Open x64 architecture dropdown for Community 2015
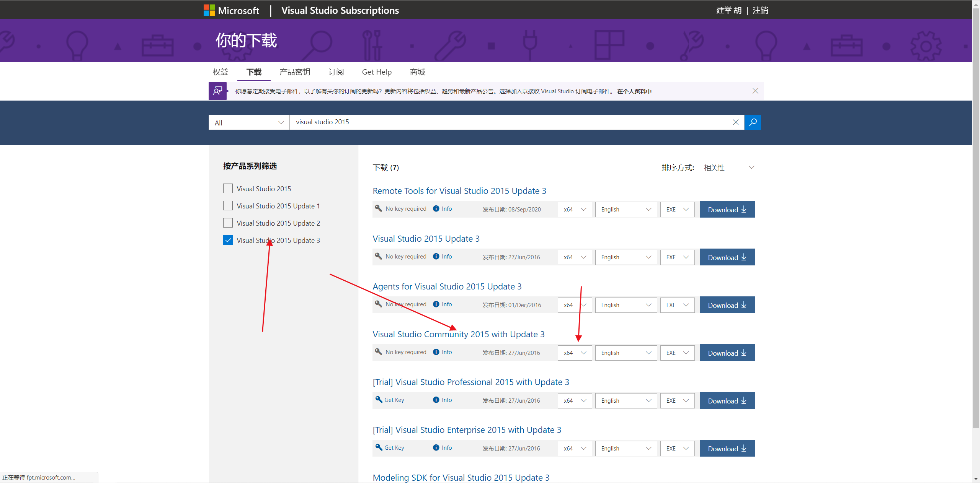The width and height of the screenshot is (980, 483). coord(575,353)
